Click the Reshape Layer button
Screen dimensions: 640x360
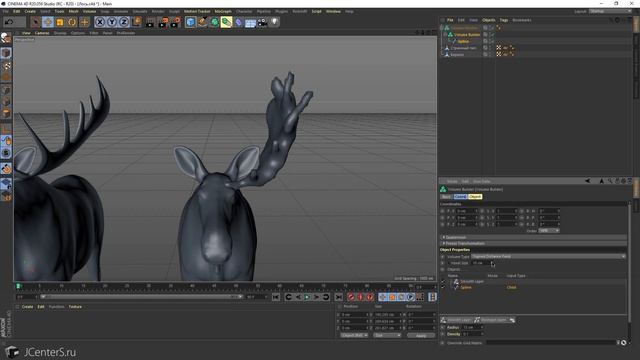490,320
